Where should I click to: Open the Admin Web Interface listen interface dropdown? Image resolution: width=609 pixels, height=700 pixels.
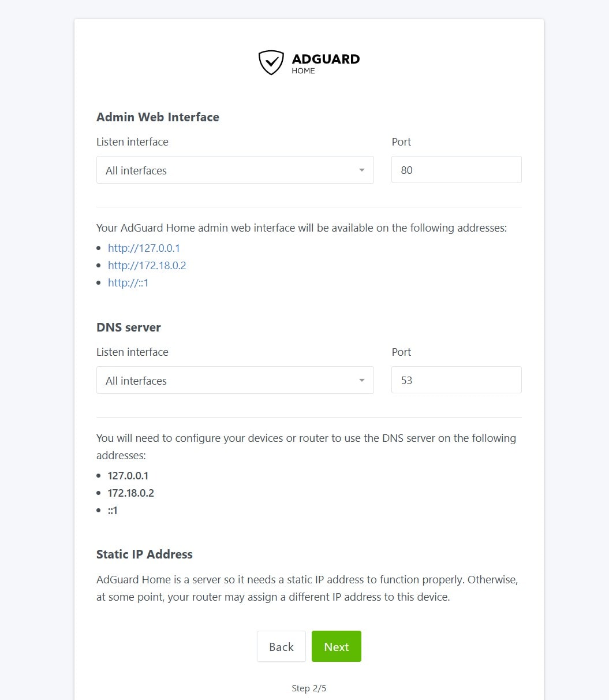click(234, 170)
